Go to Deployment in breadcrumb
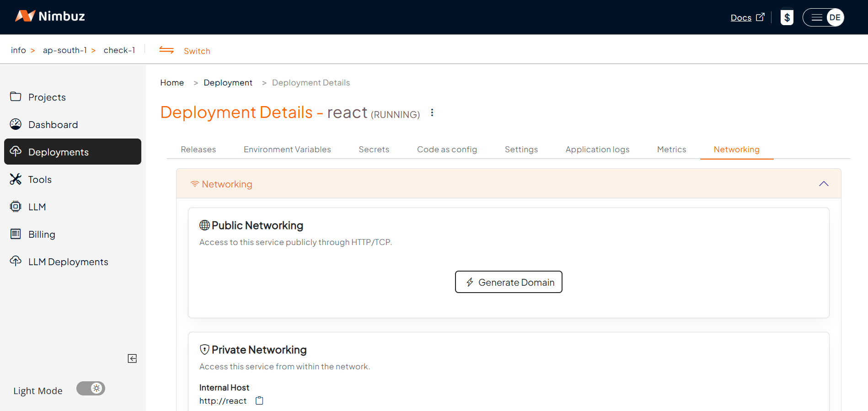Viewport: 868px width, 411px height. coord(228,83)
